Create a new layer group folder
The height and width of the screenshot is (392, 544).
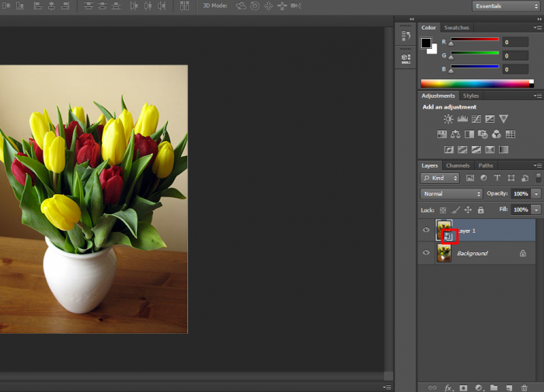click(x=494, y=387)
